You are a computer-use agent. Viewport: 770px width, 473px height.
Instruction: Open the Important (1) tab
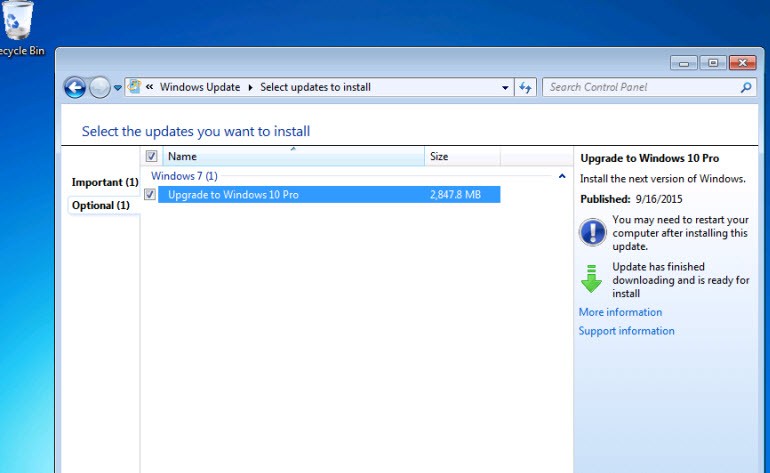105,182
